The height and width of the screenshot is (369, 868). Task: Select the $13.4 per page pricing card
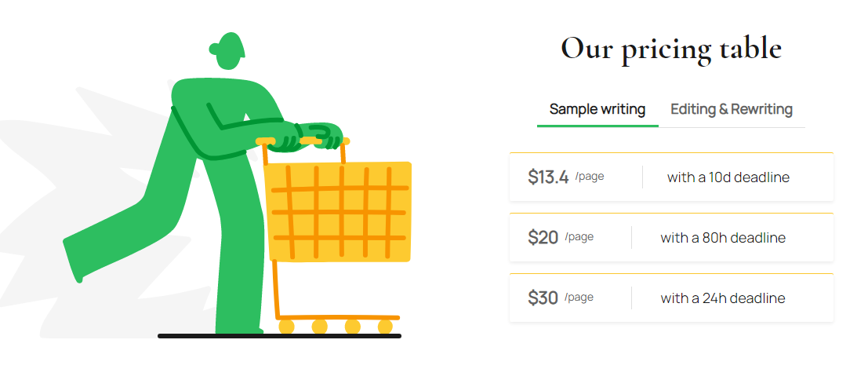pos(671,177)
